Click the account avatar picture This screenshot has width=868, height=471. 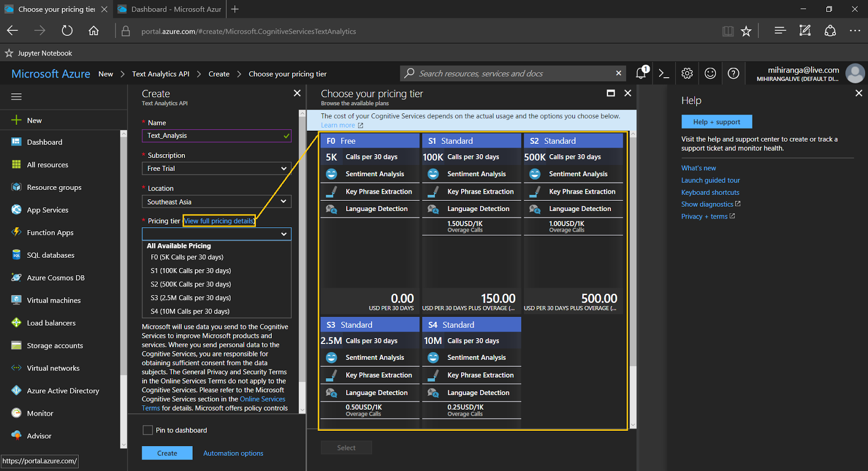855,73
